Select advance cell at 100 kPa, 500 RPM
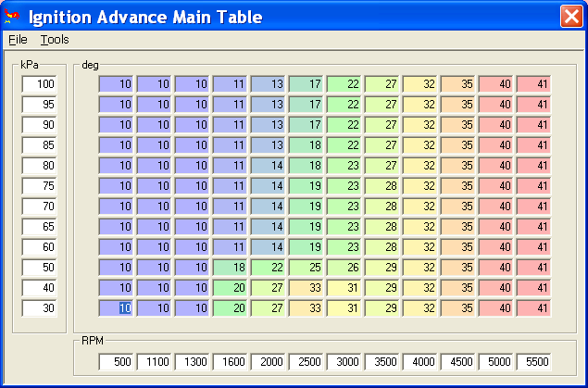The image size is (588, 388). coord(117,84)
